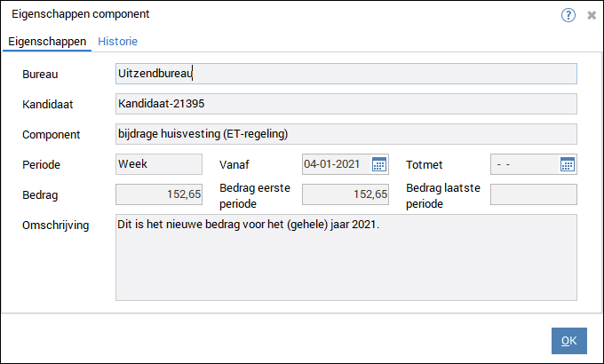Click the Kandidaat field
Image resolution: width=604 pixels, height=364 pixels.
[x=346, y=104]
